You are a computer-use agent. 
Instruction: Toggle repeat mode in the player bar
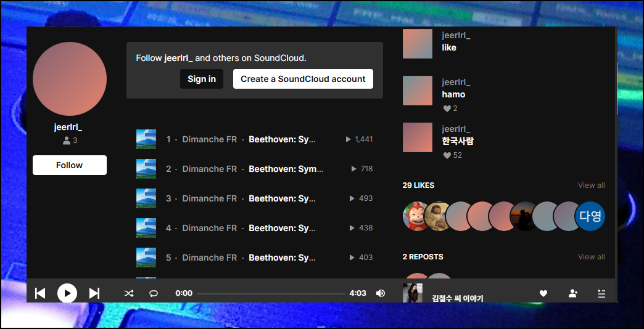[x=154, y=293]
